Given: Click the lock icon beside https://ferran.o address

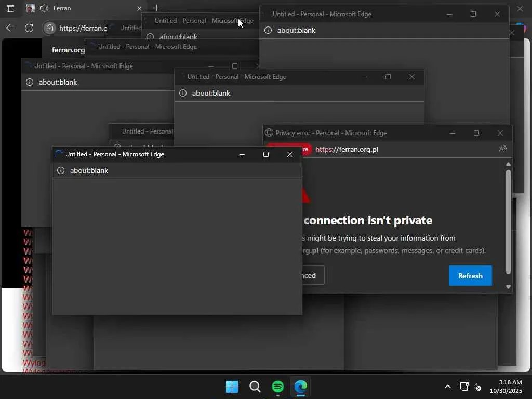Looking at the screenshot, I should pyautogui.click(x=50, y=28).
